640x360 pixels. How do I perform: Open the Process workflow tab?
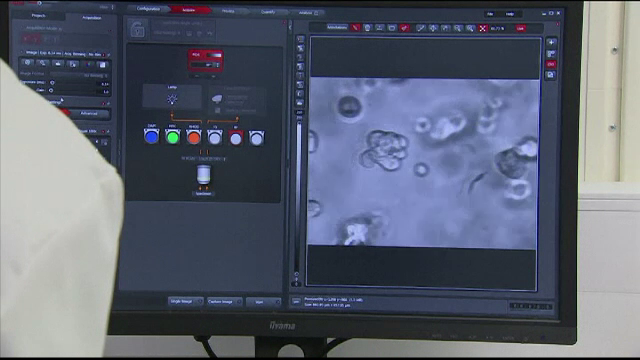[228, 11]
